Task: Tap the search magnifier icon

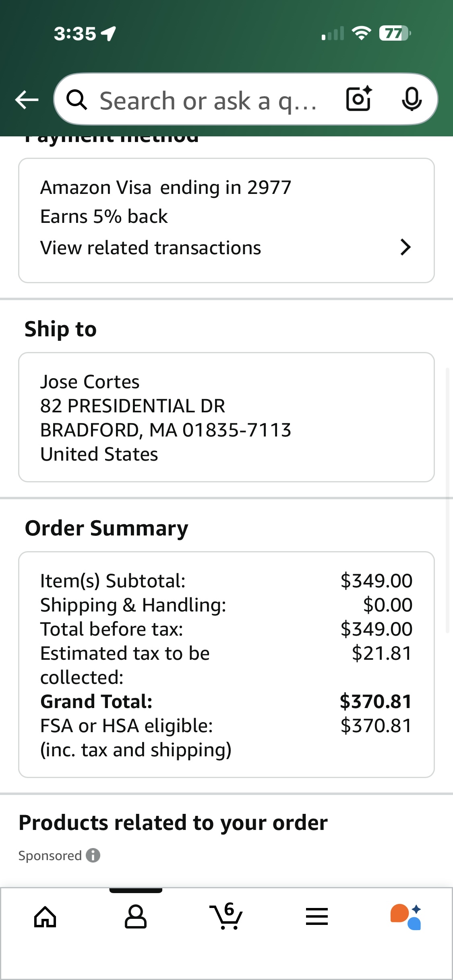Action: [77, 100]
